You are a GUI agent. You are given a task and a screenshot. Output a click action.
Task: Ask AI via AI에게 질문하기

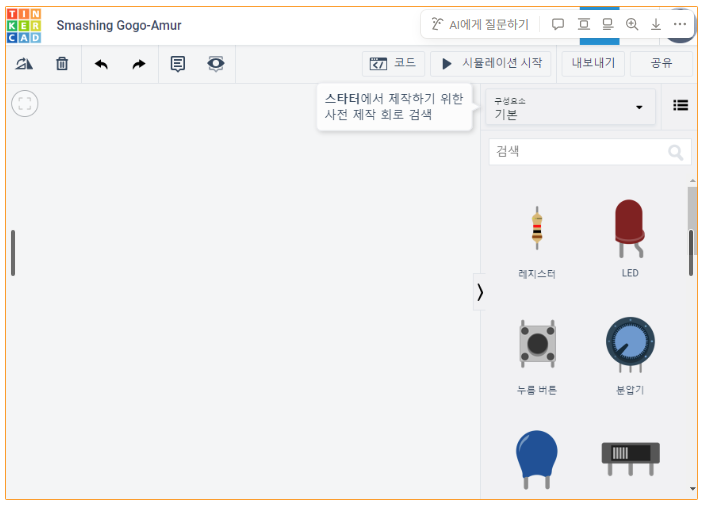pyautogui.click(x=480, y=24)
